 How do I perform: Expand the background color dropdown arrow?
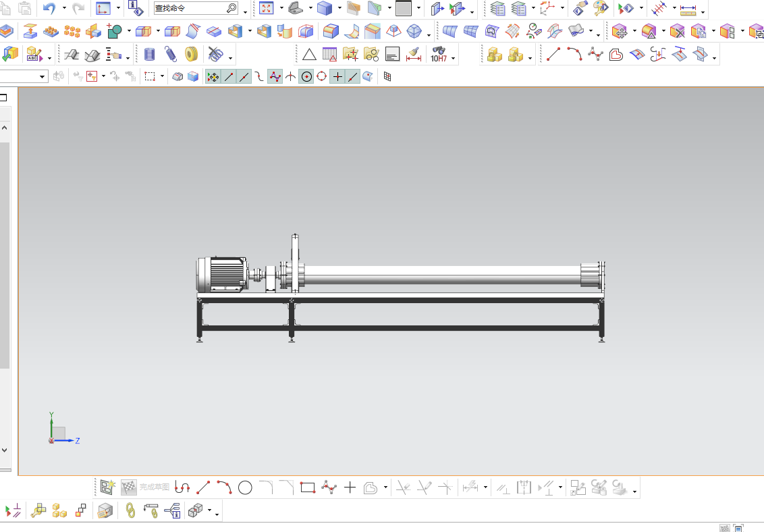(x=418, y=8)
